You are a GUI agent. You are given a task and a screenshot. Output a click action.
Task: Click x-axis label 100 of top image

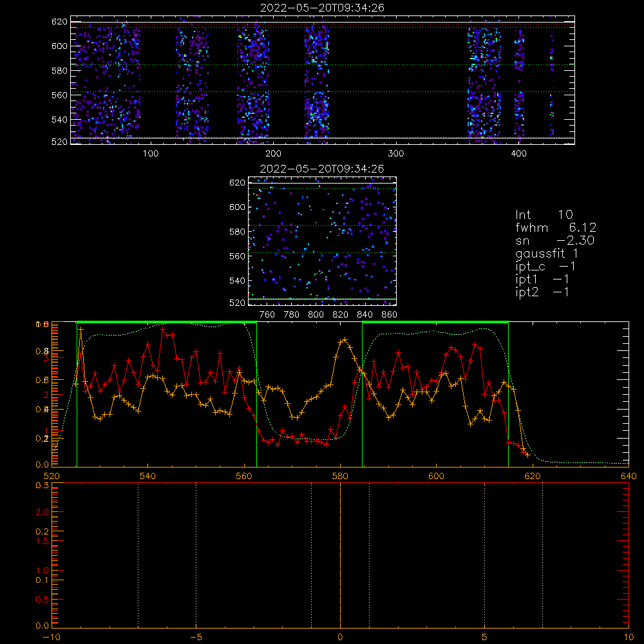pyautogui.click(x=150, y=154)
